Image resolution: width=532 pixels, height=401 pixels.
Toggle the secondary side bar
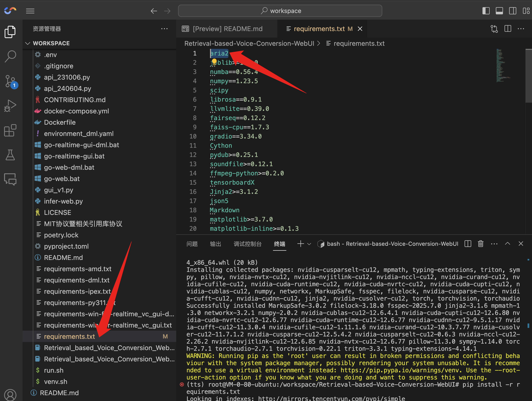513,11
